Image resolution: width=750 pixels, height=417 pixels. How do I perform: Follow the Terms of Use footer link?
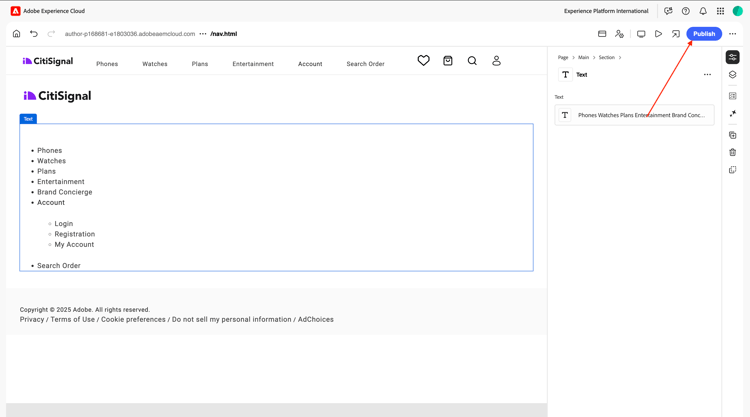click(73, 319)
